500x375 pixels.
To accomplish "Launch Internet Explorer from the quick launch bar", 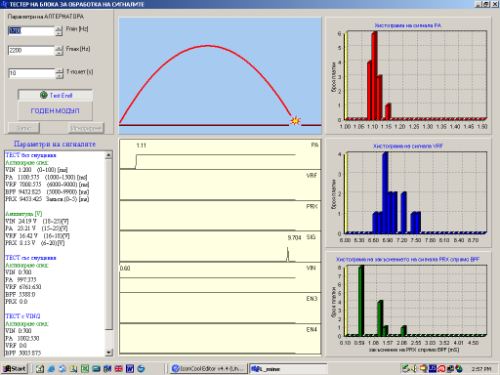I will (x=51, y=368).
